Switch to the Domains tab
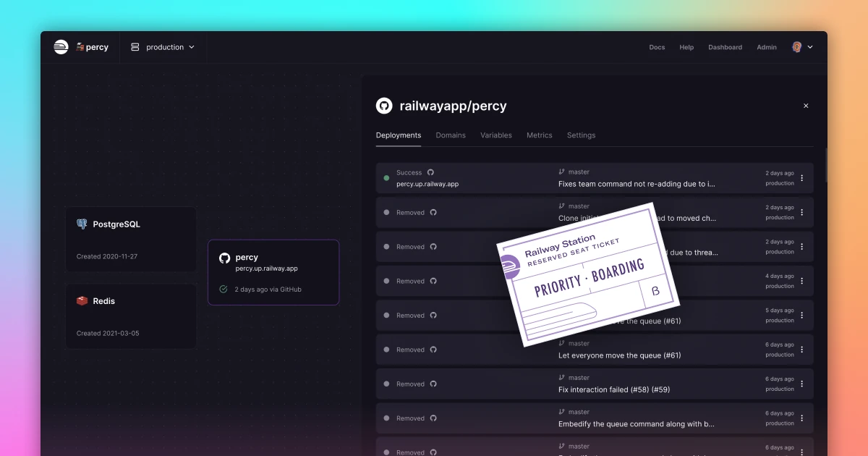Screen dimensions: 868x456 tap(451, 135)
